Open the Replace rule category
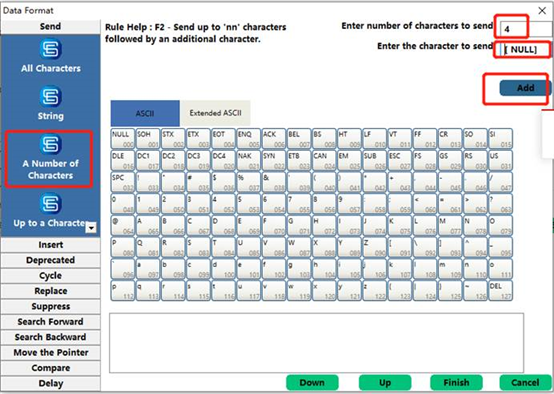 point(51,291)
